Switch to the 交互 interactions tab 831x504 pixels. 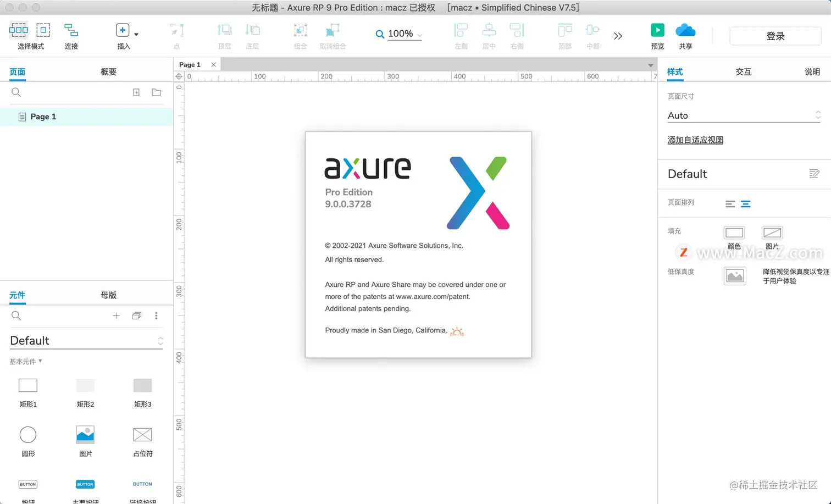(743, 71)
